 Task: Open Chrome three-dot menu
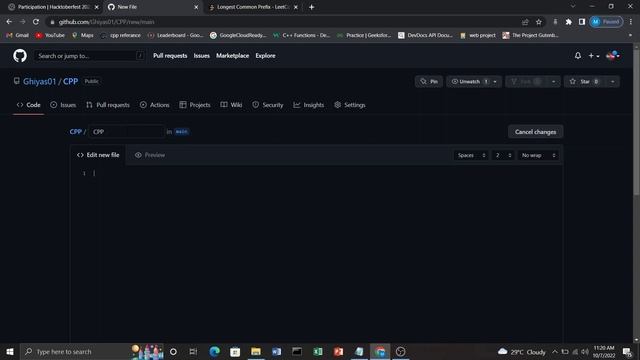tap(631, 22)
